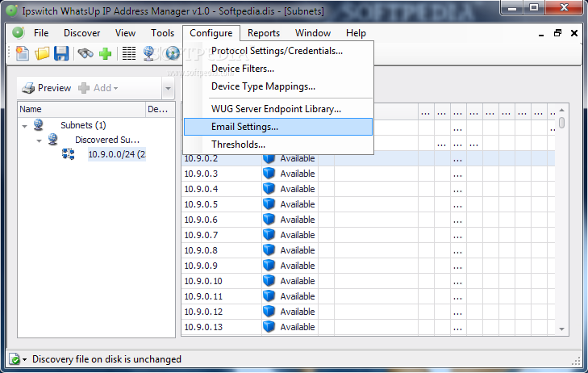The height and width of the screenshot is (373, 588).
Task: Click Available status in 10.9.0.5 row
Action: pos(298,204)
